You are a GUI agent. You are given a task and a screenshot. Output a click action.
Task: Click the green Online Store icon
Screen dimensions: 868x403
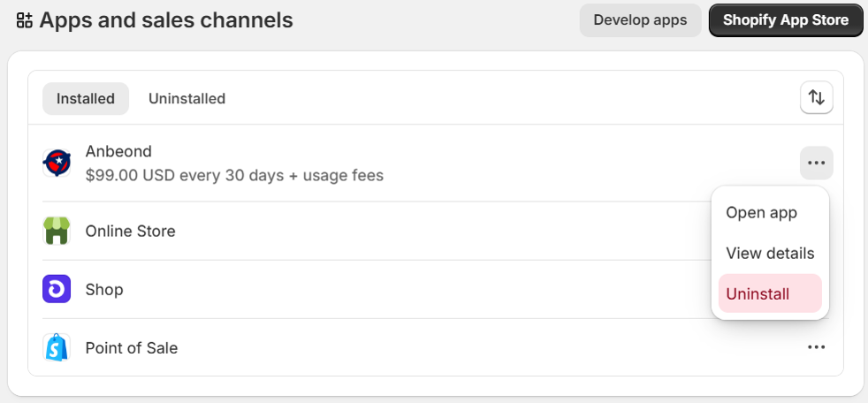pyautogui.click(x=57, y=231)
